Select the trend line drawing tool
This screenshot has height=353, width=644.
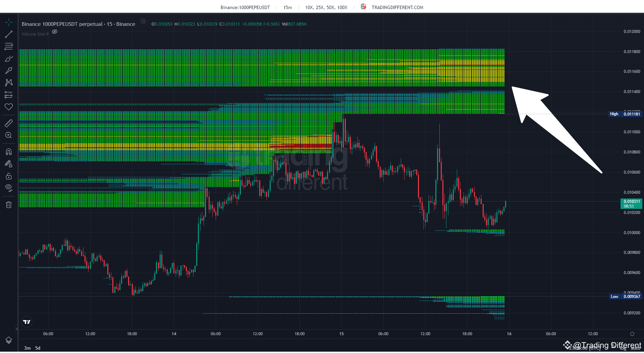pos(9,34)
